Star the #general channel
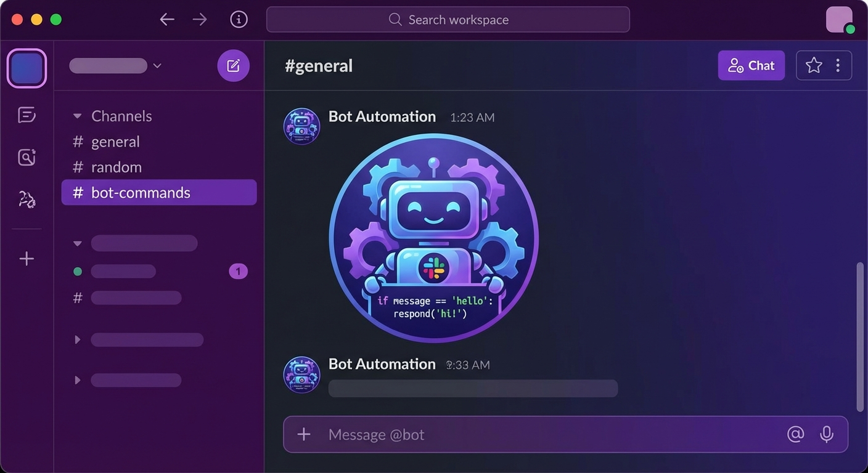The height and width of the screenshot is (473, 868). (x=813, y=65)
